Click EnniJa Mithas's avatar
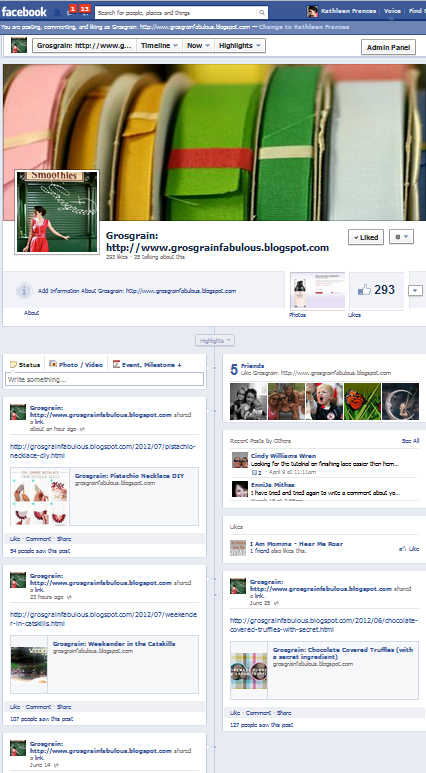This screenshot has width=426, height=773. (x=240, y=489)
